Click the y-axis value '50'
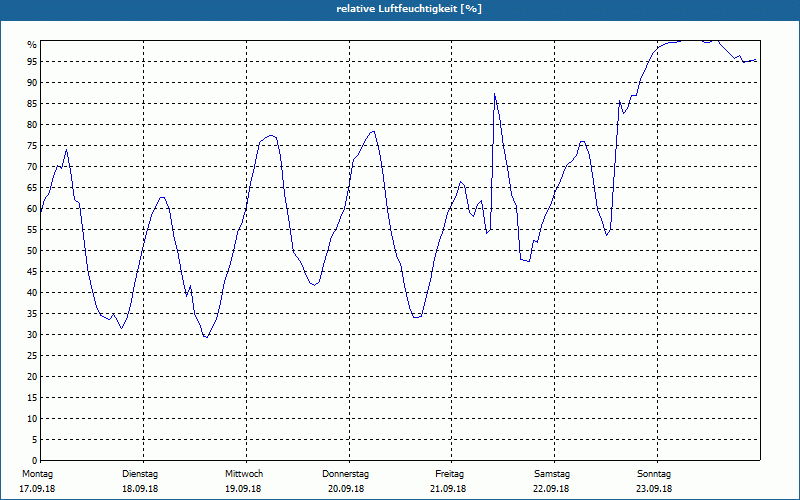The image size is (800, 500). [x=32, y=251]
